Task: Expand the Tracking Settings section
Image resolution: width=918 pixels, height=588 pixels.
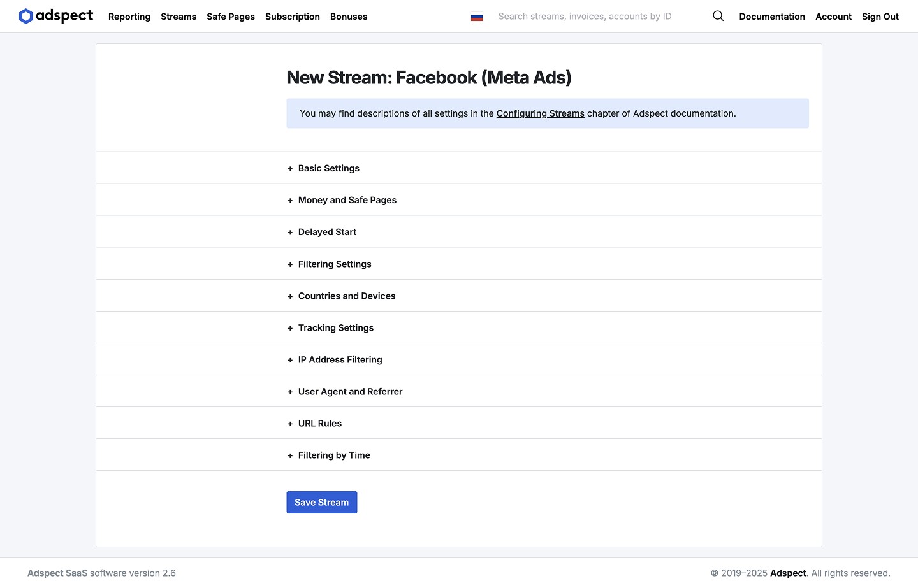Action: tap(335, 327)
